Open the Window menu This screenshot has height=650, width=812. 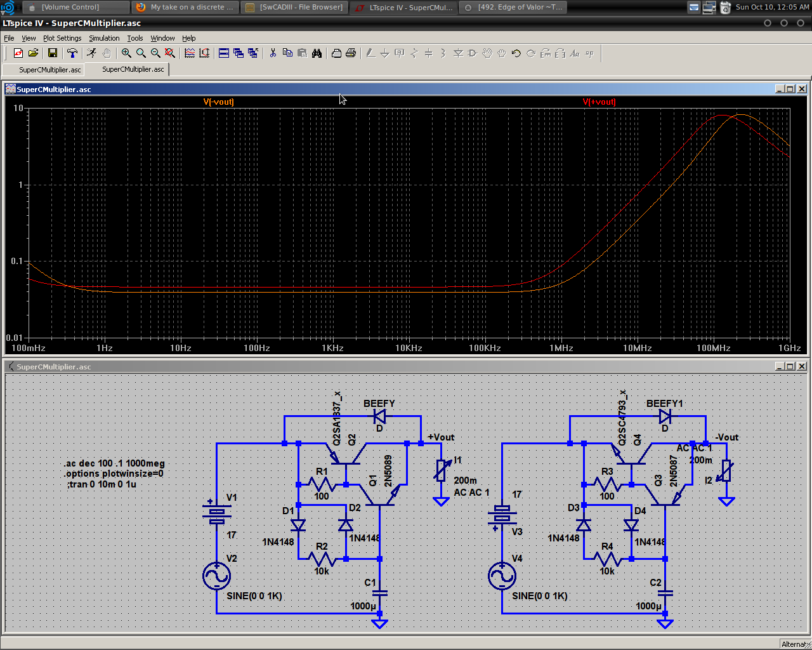click(x=162, y=38)
